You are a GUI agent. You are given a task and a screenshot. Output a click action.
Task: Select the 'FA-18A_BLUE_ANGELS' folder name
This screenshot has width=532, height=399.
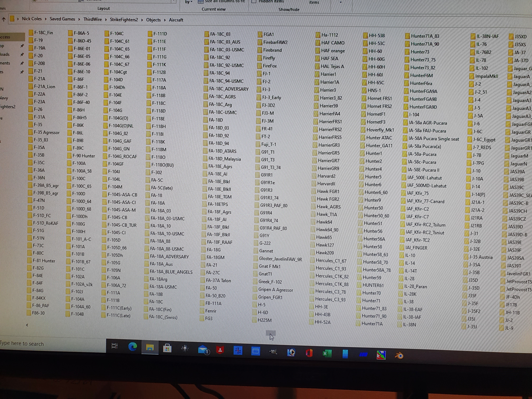tap(171, 272)
